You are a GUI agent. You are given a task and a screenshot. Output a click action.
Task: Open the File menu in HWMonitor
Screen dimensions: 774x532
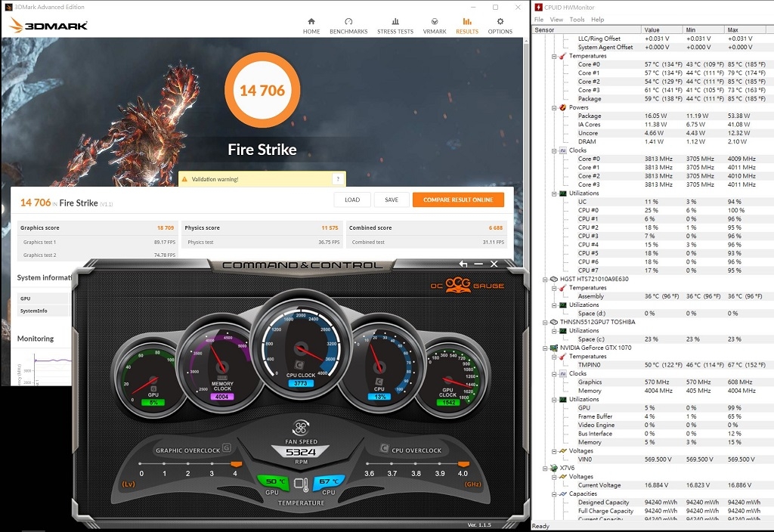pos(538,19)
